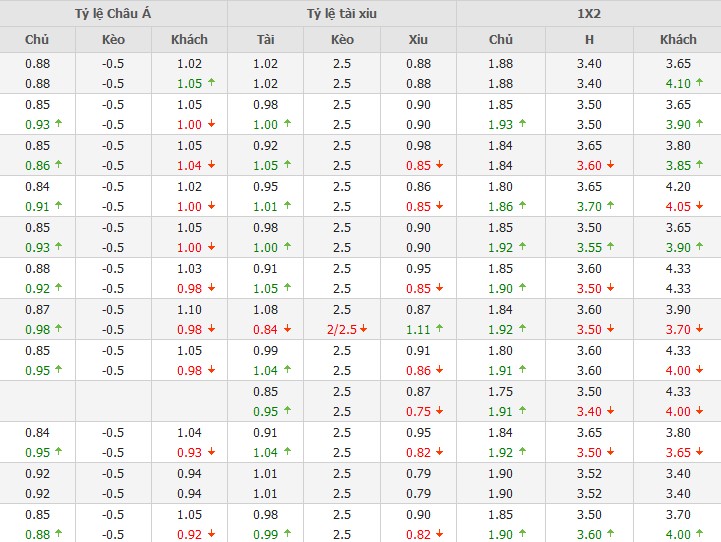Click the red down arrow next to 0.84
Screen dimensions: 721x542
pyautogui.click(x=287, y=330)
